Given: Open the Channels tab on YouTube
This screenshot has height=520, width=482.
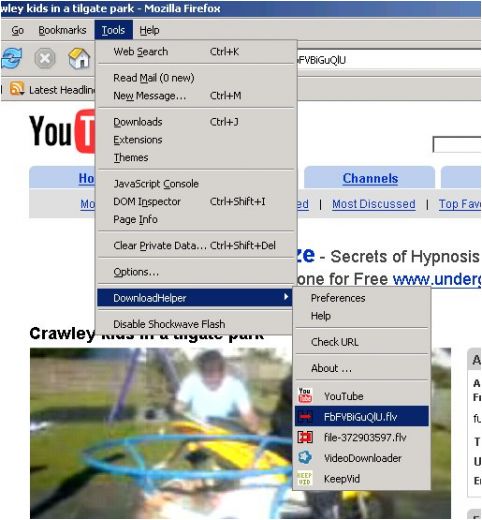Looking at the screenshot, I should click(370, 178).
